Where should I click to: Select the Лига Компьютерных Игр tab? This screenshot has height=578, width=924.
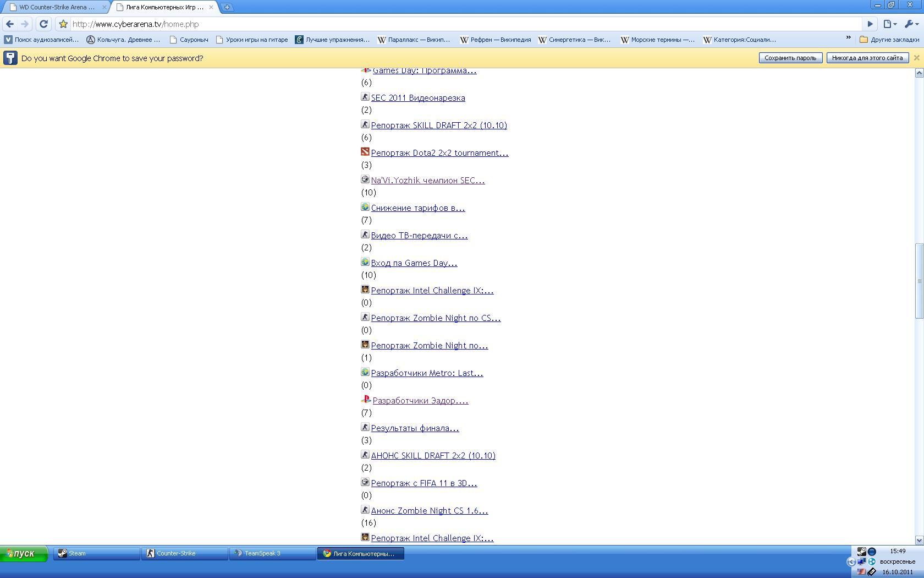(163, 7)
